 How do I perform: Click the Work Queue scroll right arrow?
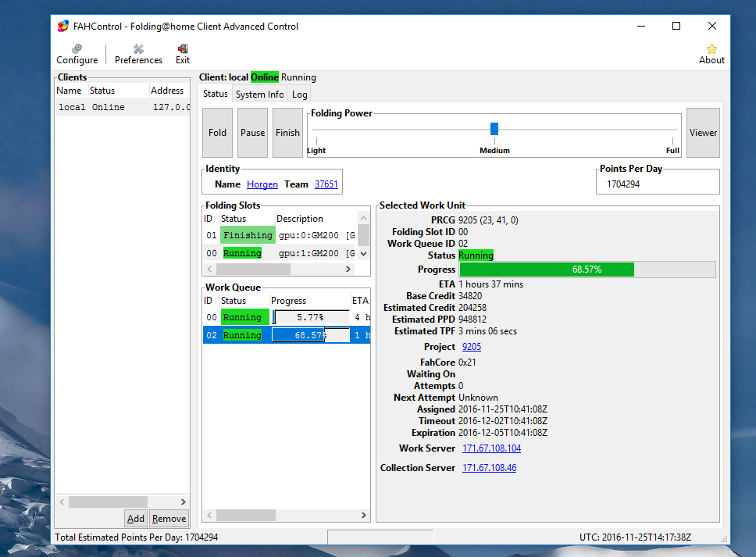[x=363, y=516]
